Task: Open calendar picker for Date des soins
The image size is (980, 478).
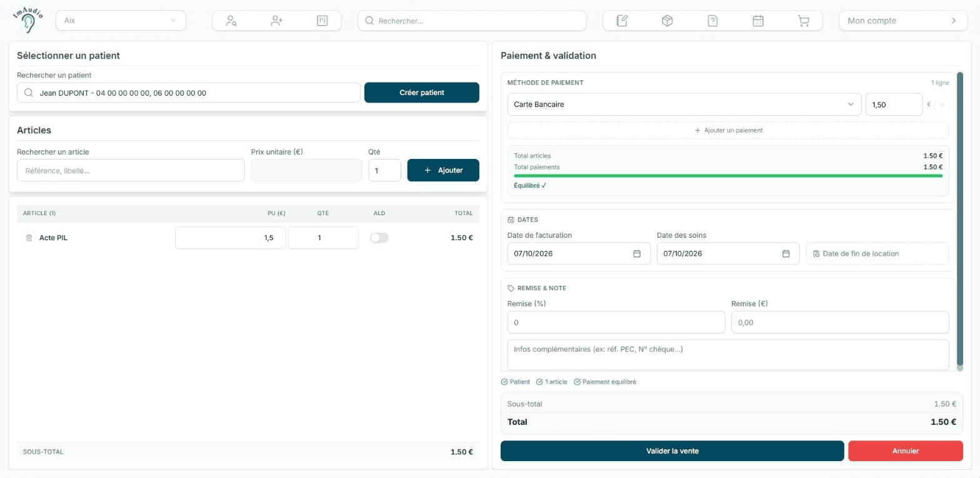Action: [786, 253]
